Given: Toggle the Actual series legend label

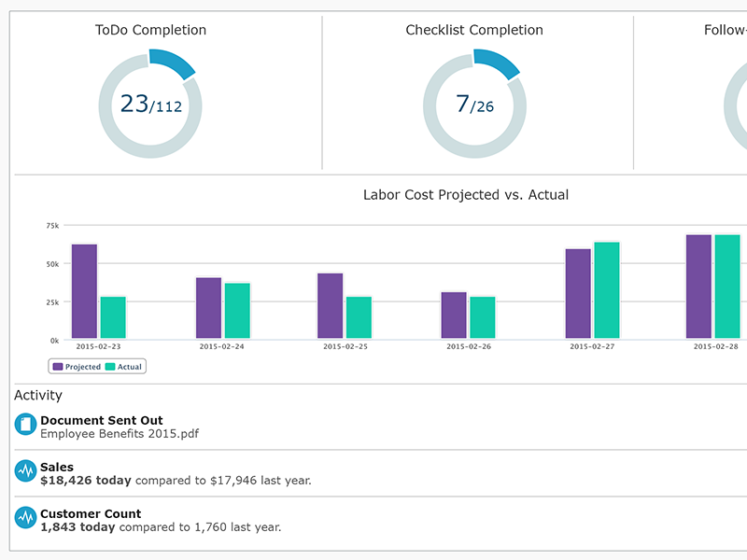Looking at the screenshot, I should (x=130, y=367).
